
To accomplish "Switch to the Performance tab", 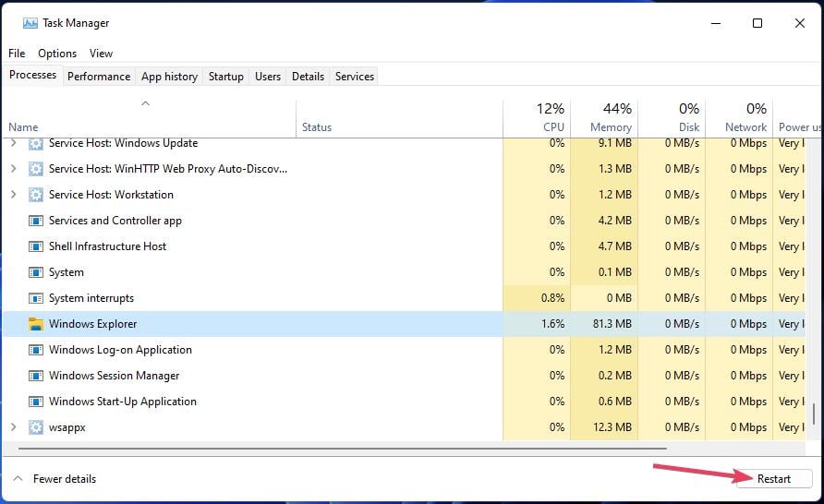I will pyautogui.click(x=99, y=77).
